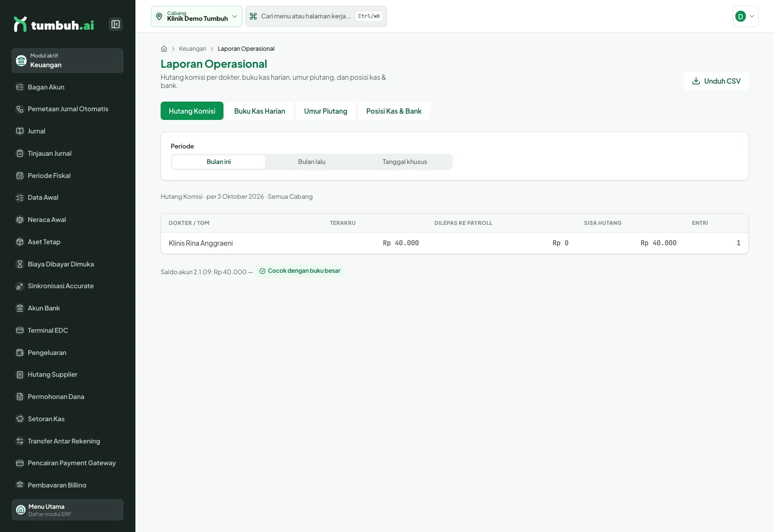This screenshot has height=532, width=774.
Task: Open Pencairan Payment Gateway in sidebar
Action: 67,463
